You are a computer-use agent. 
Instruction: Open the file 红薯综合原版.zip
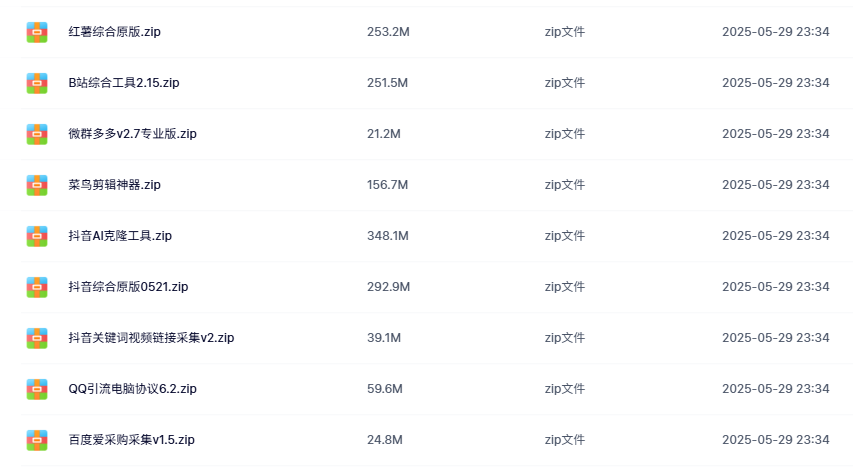coord(114,32)
